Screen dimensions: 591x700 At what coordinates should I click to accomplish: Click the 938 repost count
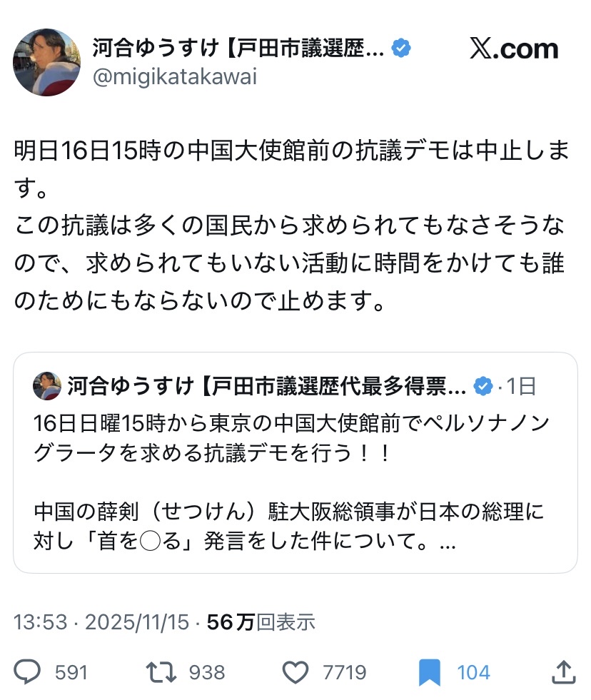[x=207, y=672]
